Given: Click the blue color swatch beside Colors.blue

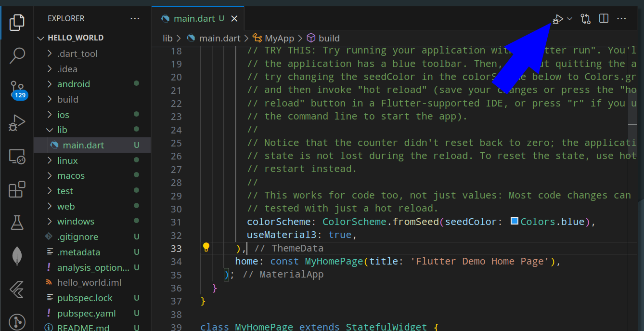Looking at the screenshot, I should click(x=514, y=221).
